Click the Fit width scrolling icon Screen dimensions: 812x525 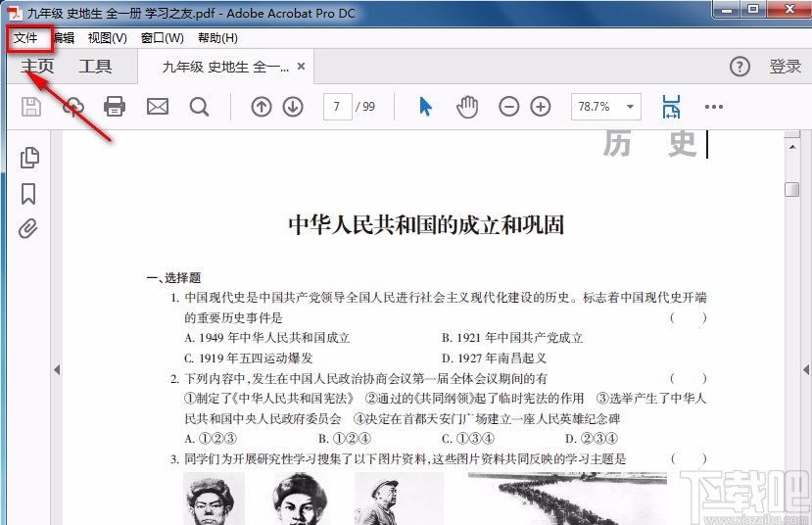click(x=671, y=107)
